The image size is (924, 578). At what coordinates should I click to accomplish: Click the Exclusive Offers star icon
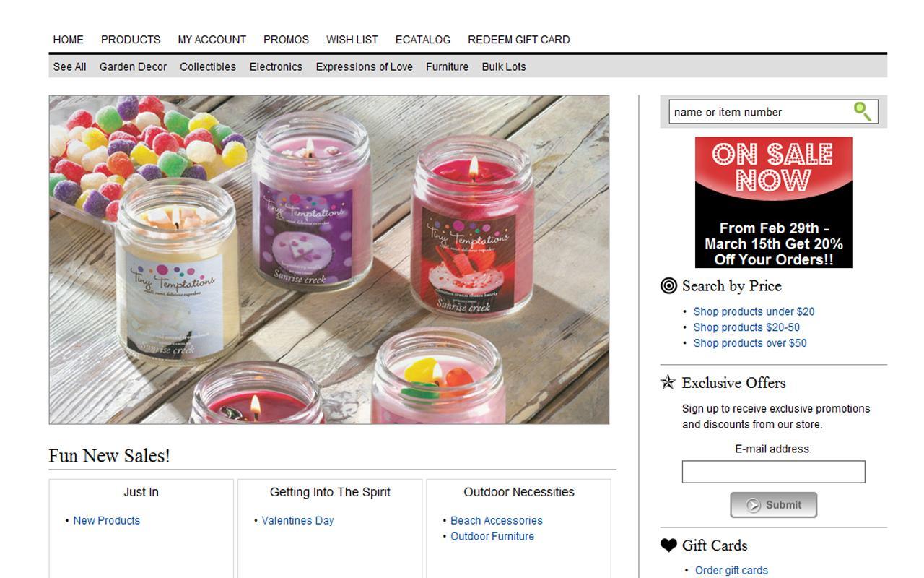point(668,382)
